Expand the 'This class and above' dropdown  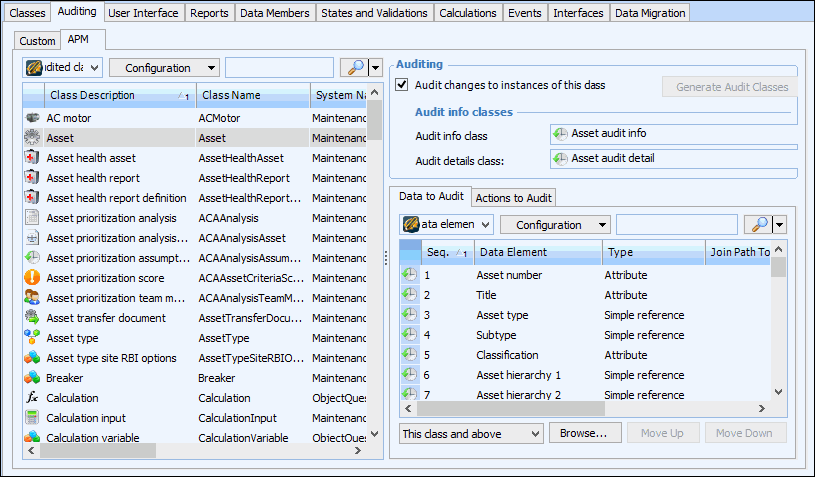pyautogui.click(x=470, y=433)
